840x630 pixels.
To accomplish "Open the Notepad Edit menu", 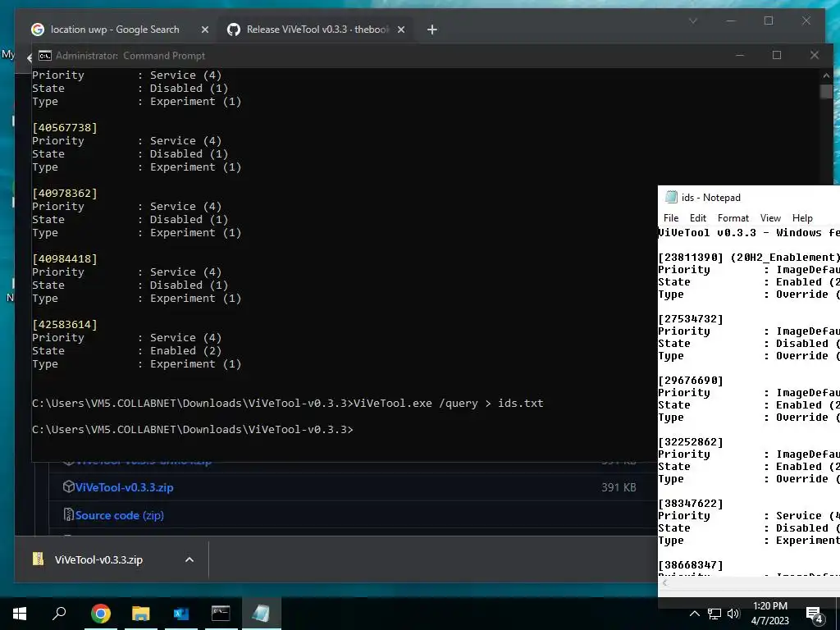I will (697, 218).
